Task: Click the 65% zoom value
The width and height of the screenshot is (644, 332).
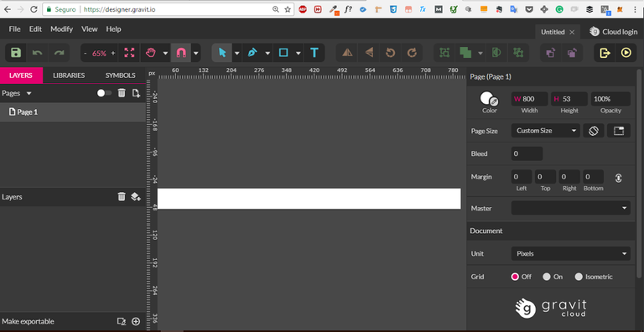Action: point(99,53)
